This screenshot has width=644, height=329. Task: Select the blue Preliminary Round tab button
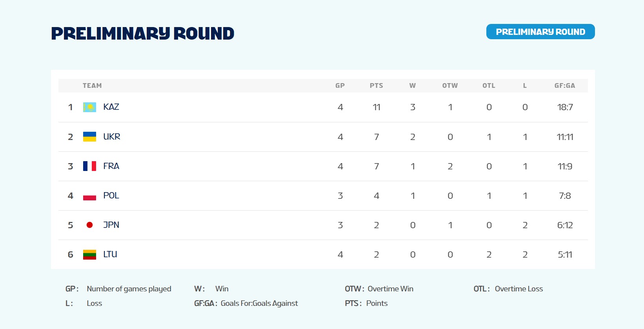[540, 32]
